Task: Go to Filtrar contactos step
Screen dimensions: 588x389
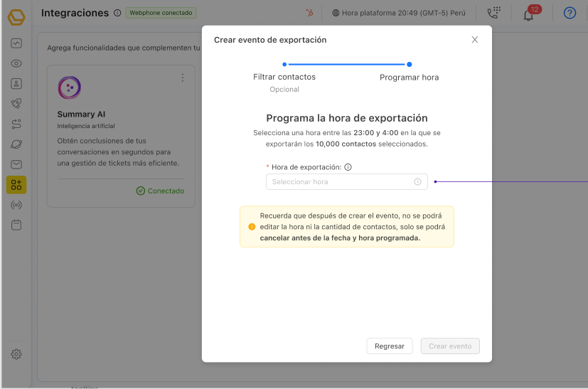Action: (284, 76)
